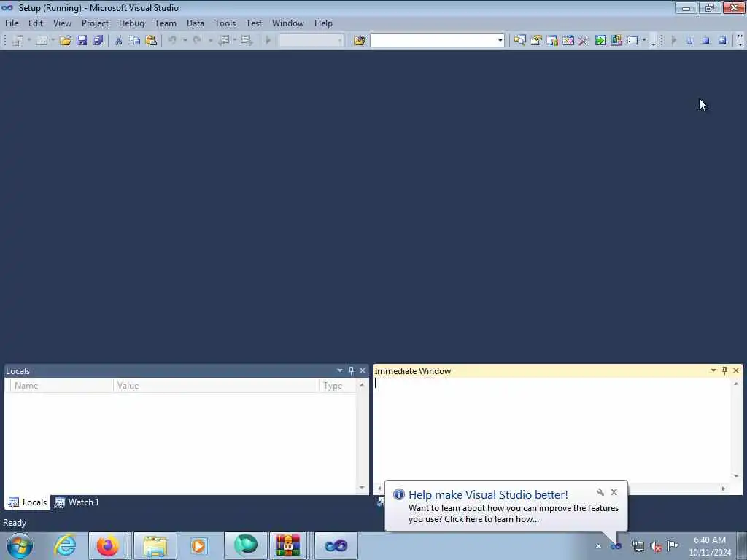Image resolution: width=747 pixels, height=560 pixels.
Task: Toggle auto-hide pin on Locals panel
Action: pyautogui.click(x=351, y=370)
